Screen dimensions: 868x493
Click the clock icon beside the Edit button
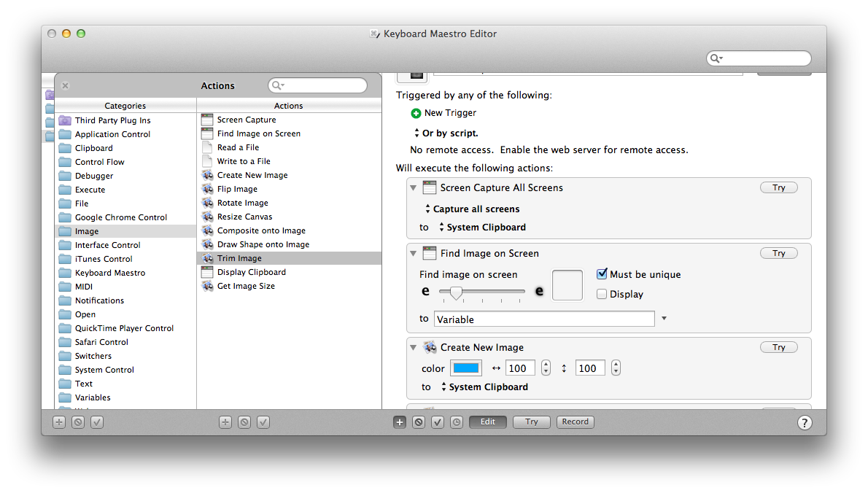click(x=456, y=422)
